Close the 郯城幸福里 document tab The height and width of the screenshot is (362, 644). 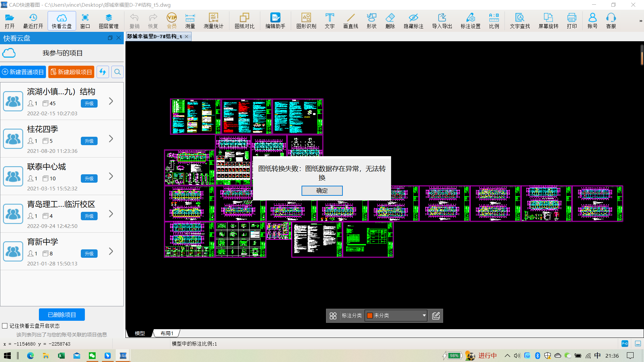pos(187,36)
